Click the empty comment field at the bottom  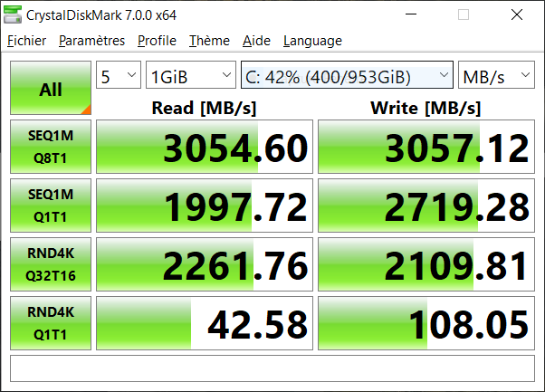point(272,368)
